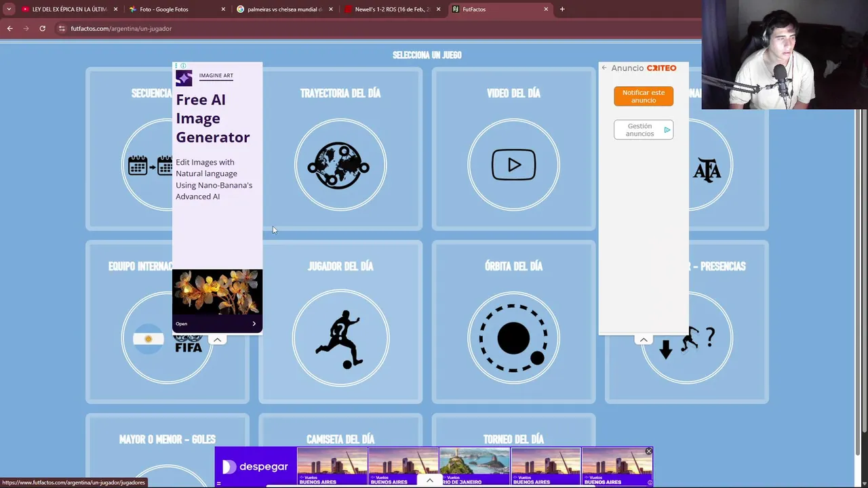868x488 pixels.
Task: Close the Newell's 1-2 ROS tab
Action: (438, 9)
